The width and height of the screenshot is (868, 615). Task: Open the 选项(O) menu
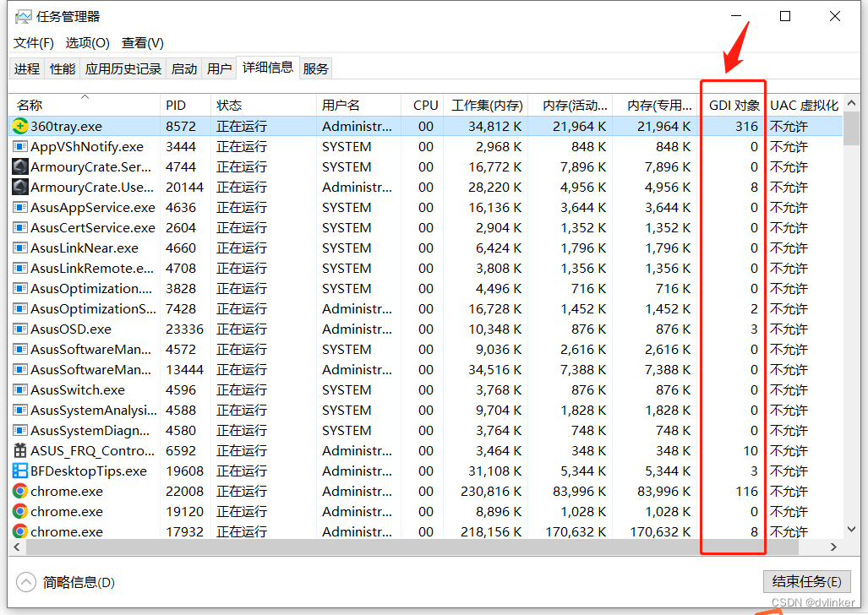(x=87, y=43)
